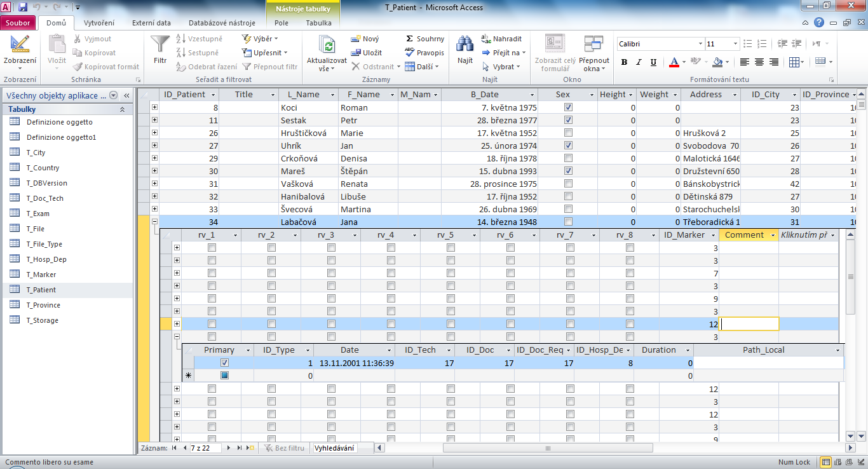Go to next record navigation button

point(229,448)
